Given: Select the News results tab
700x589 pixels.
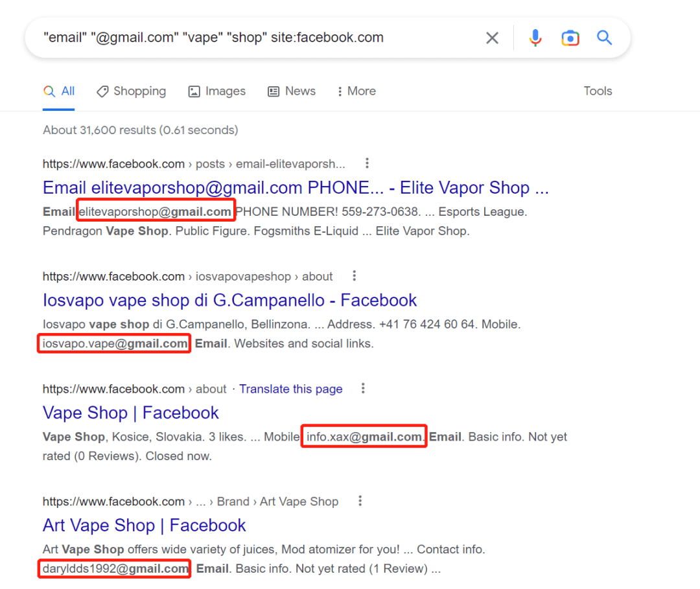Looking at the screenshot, I should [x=292, y=91].
